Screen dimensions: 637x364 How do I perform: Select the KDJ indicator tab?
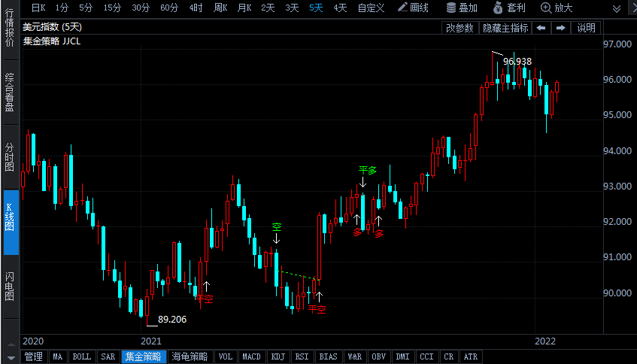tap(278, 356)
